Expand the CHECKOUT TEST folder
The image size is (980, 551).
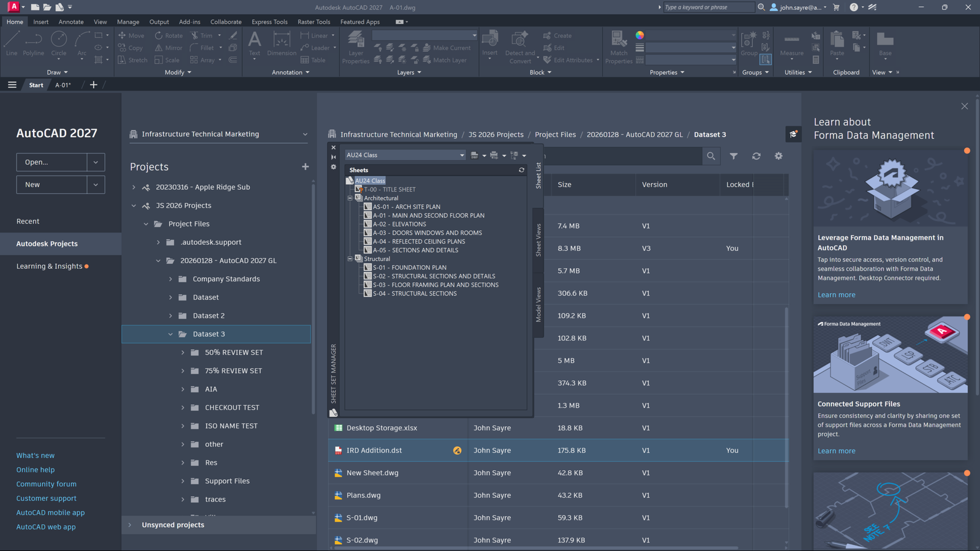click(x=182, y=407)
